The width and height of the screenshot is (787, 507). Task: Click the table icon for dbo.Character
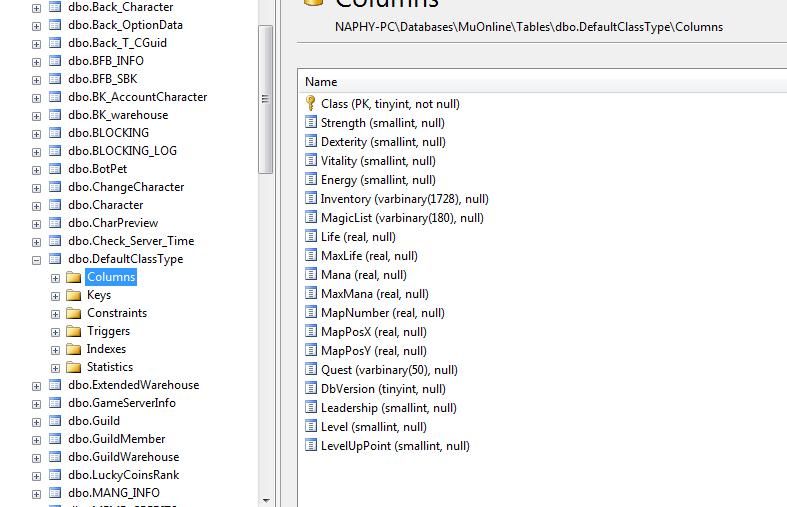tap(55, 205)
